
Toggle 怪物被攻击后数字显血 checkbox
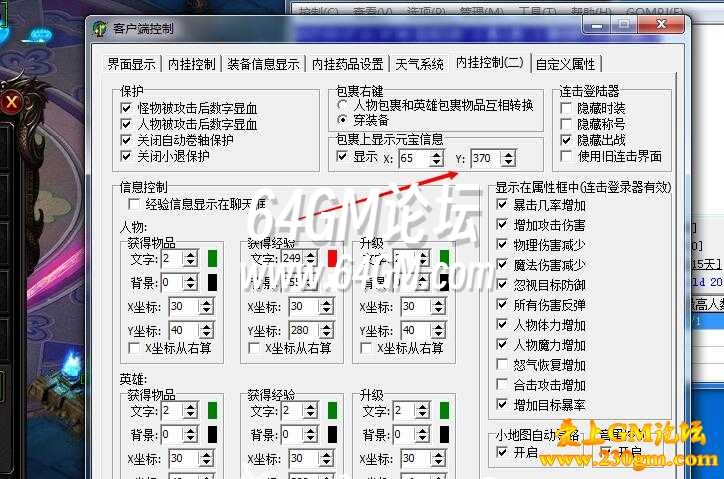(x=126, y=108)
